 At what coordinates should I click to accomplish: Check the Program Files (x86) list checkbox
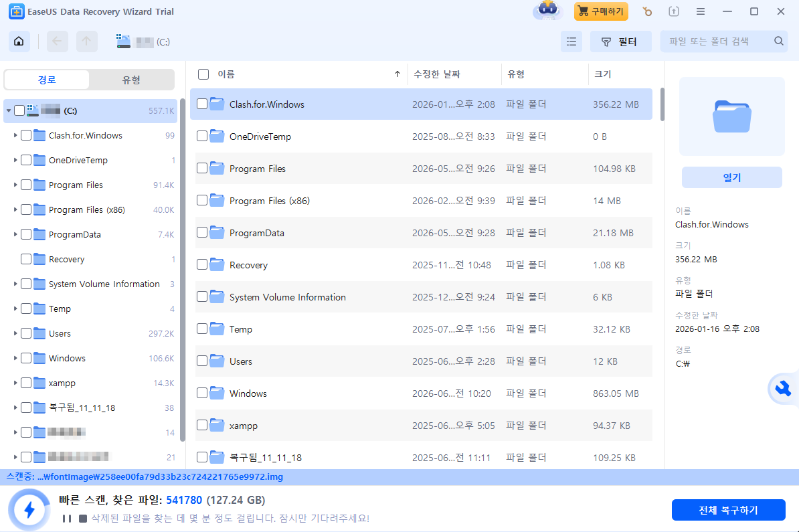click(x=202, y=200)
